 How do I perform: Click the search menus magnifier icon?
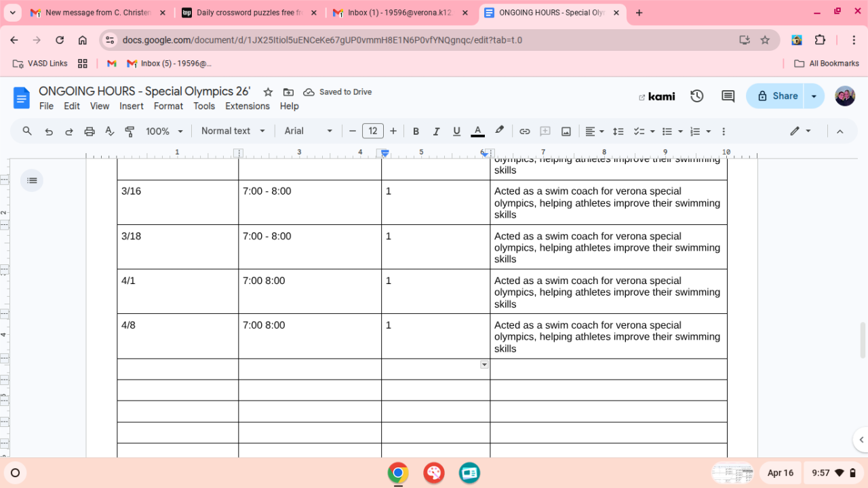(x=27, y=131)
